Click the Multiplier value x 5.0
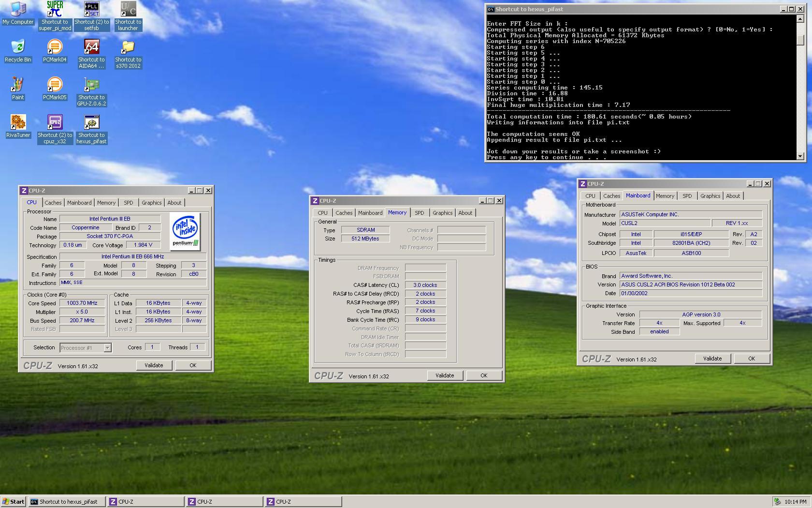Viewport: 812px width, 508px height. 82,312
